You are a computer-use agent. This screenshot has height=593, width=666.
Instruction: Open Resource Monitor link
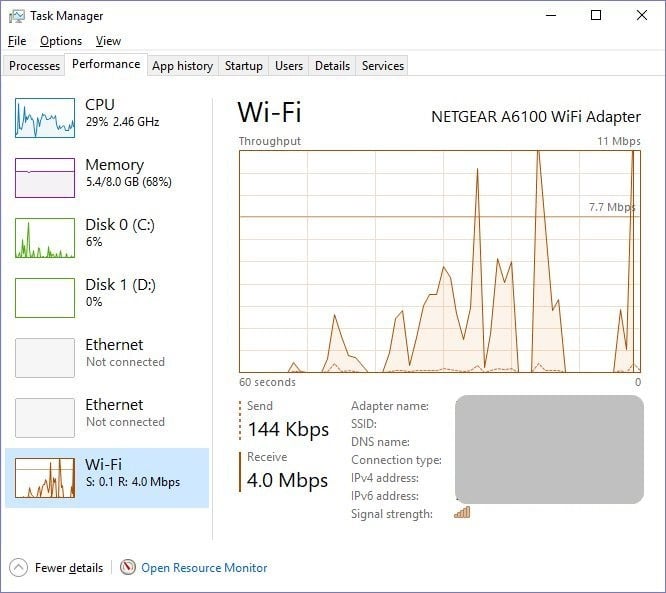coord(204,567)
